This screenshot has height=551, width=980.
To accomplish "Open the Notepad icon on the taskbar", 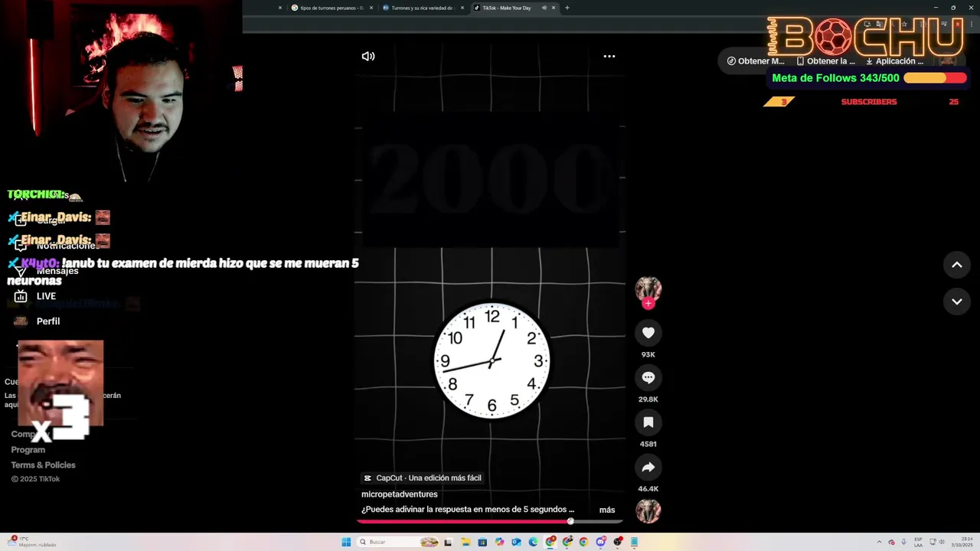I will [x=635, y=542].
